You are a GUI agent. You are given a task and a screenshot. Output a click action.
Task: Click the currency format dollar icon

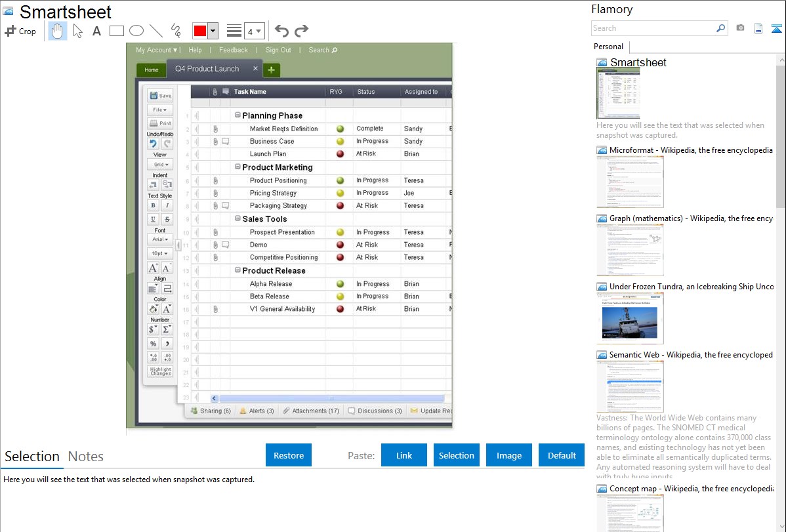(154, 329)
